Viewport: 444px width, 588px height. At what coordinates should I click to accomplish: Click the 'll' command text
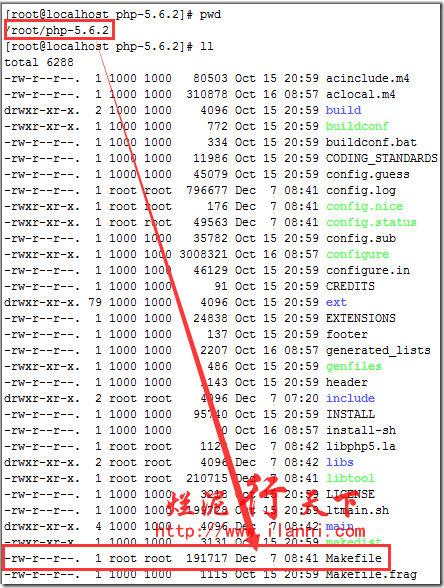(x=207, y=46)
